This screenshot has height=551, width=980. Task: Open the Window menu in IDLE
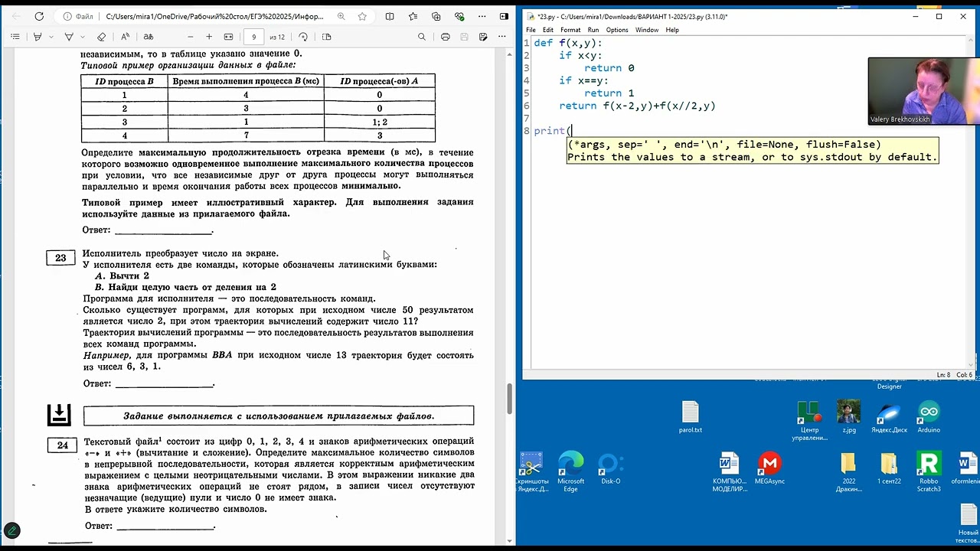click(647, 30)
